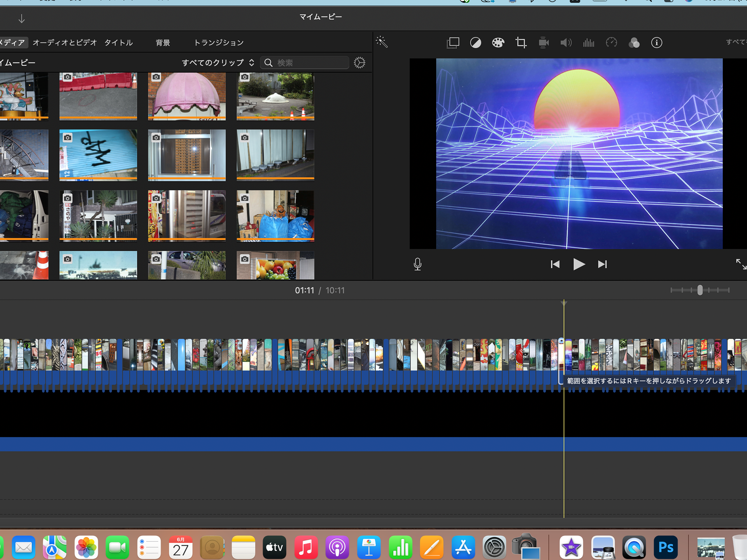747x560 pixels.
Task: Open the Music app in the dock
Action: click(x=306, y=548)
